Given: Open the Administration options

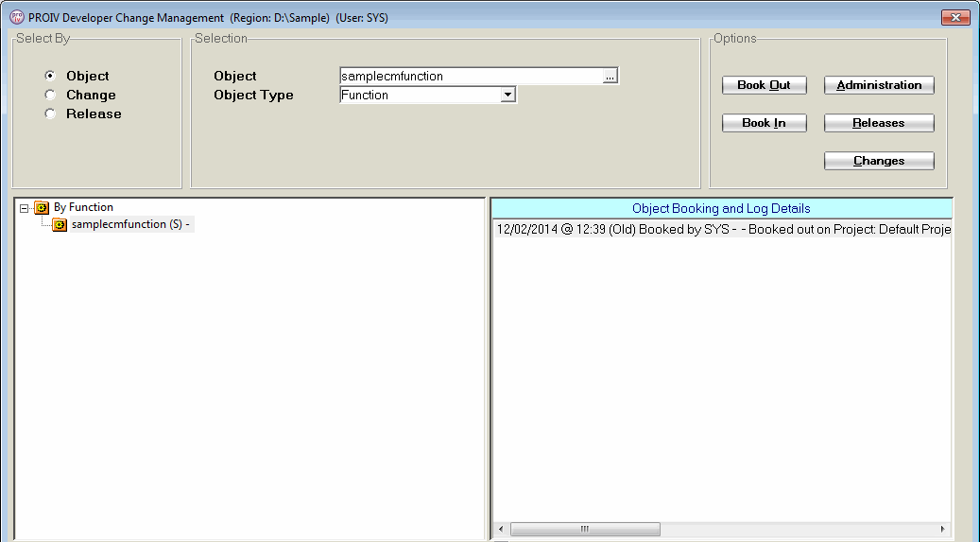Looking at the screenshot, I should (879, 85).
